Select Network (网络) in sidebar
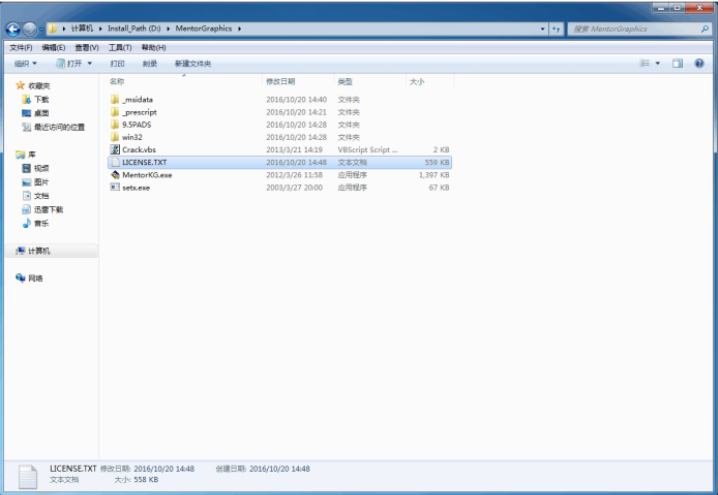718x495 pixels. click(x=29, y=278)
